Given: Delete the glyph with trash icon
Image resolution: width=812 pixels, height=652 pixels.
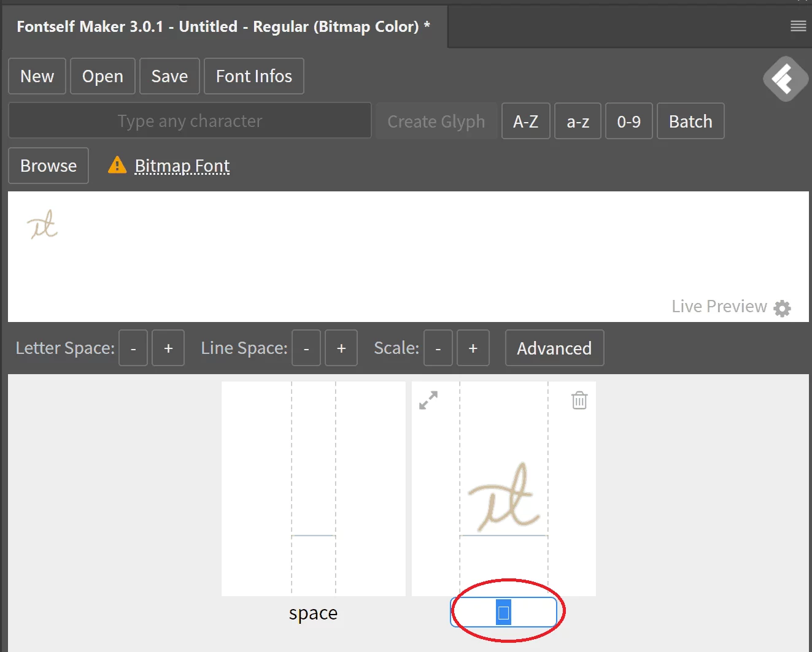Looking at the screenshot, I should [579, 401].
